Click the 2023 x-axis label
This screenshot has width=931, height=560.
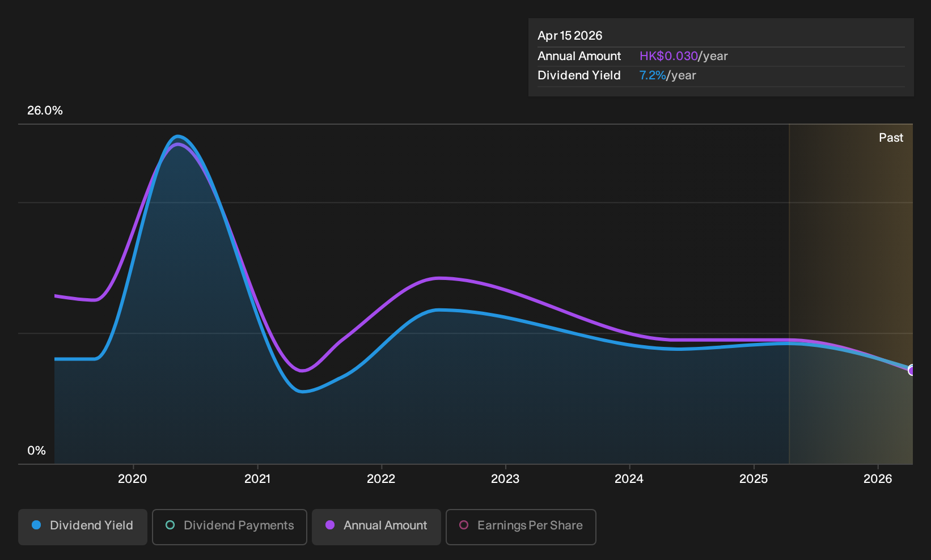coord(505,479)
